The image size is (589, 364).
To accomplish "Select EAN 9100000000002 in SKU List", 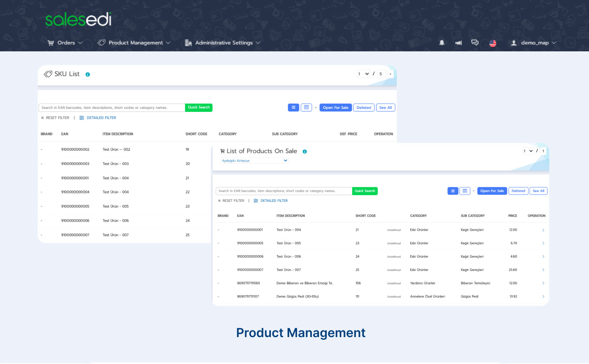I will point(75,149).
